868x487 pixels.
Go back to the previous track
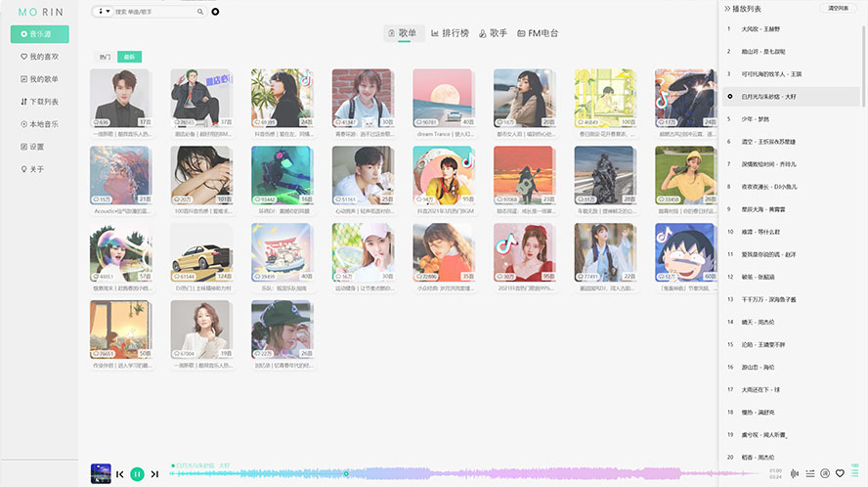[x=120, y=473]
